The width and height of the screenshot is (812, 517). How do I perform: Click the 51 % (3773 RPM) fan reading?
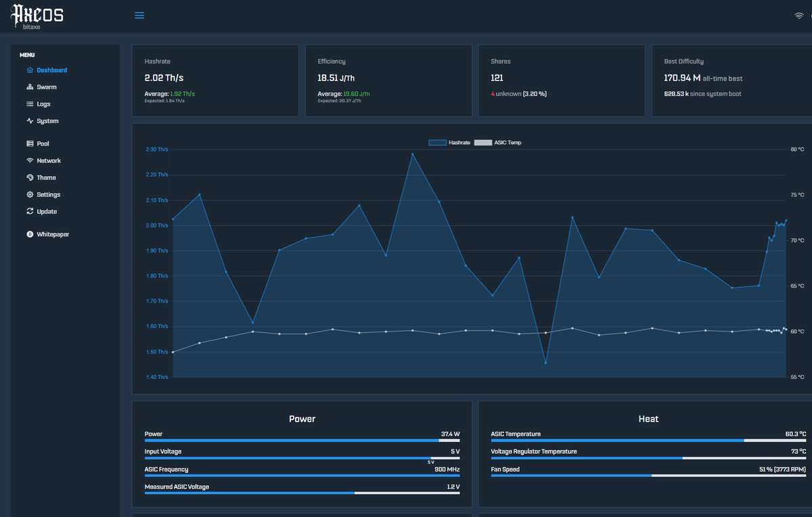[782, 469]
